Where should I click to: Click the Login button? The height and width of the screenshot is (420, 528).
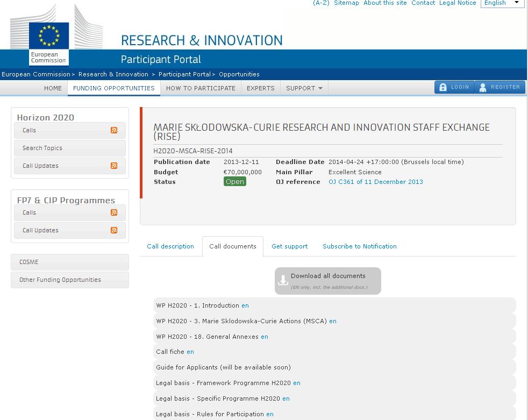tap(454, 87)
